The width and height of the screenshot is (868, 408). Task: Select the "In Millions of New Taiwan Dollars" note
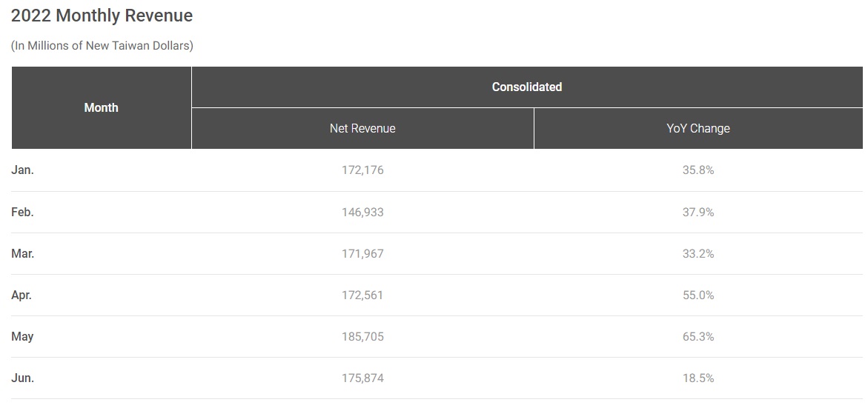(x=102, y=46)
